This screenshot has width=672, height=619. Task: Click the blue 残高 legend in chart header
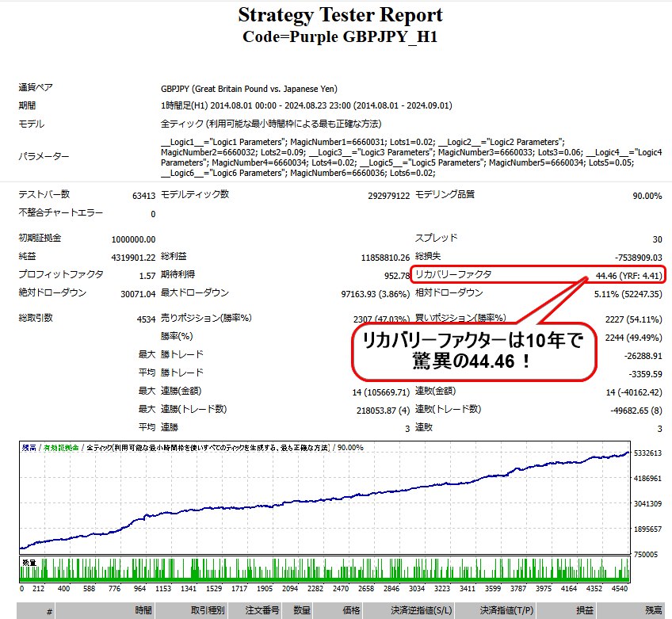[x=29, y=448]
